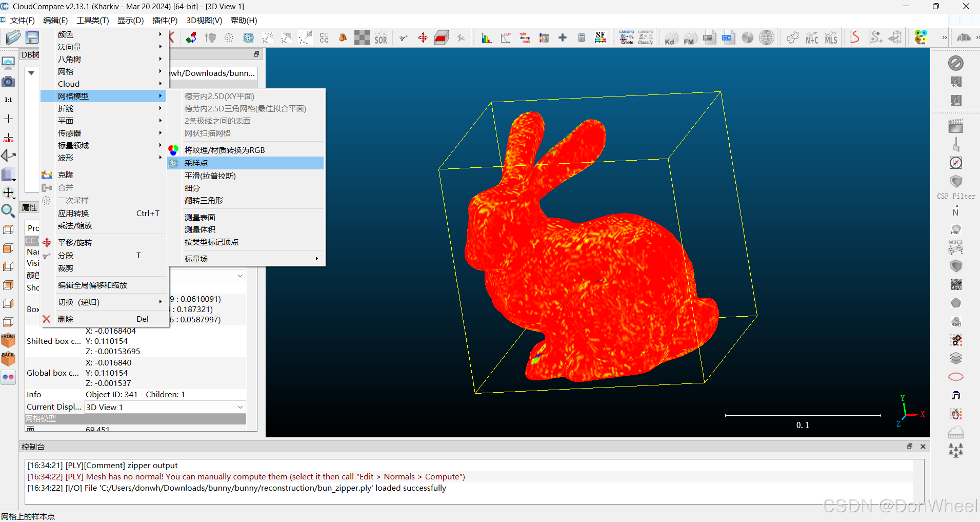Click the CANUPO Create icon
980x522 pixels.
(x=627, y=37)
